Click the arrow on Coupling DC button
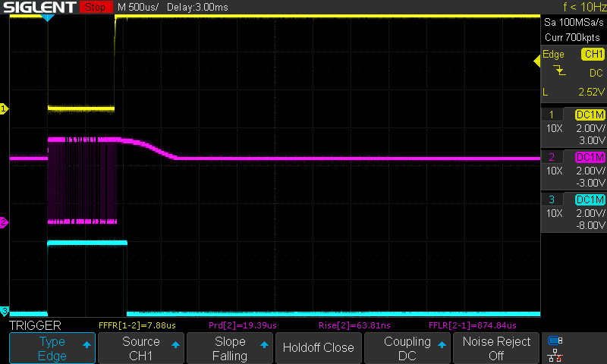607x364 pixels. pyautogui.click(x=442, y=344)
